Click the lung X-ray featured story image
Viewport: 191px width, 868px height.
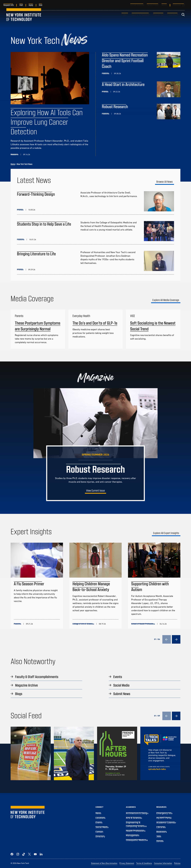click(x=50, y=78)
